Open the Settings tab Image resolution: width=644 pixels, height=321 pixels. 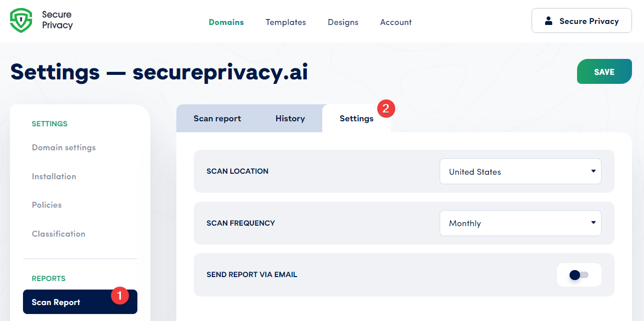click(356, 118)
